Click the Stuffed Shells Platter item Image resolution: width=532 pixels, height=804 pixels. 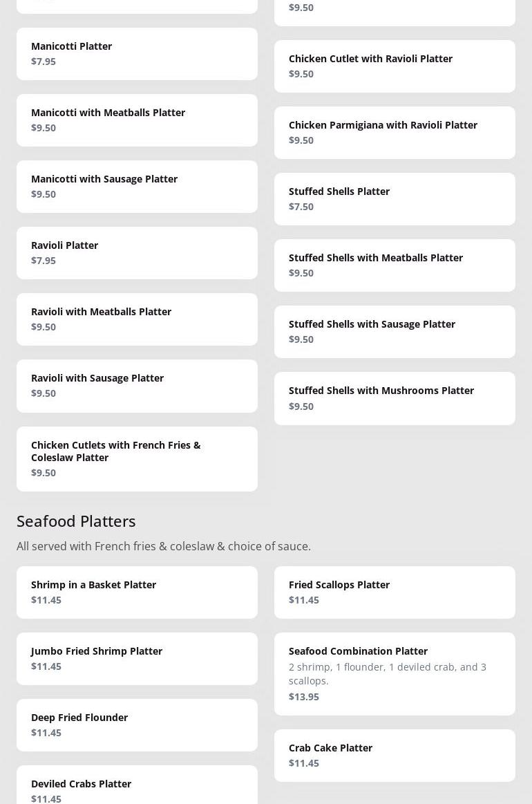point(395,199)
